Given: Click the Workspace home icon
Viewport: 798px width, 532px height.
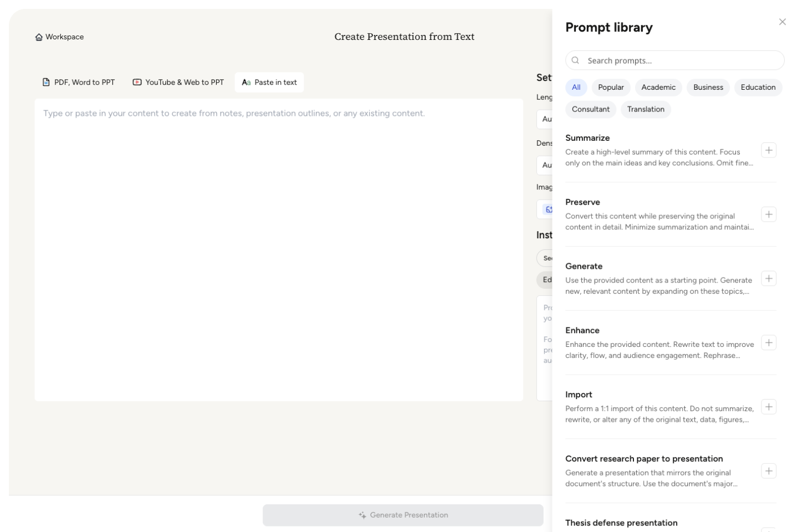Looking at the screenshot, I should point(39,37).
